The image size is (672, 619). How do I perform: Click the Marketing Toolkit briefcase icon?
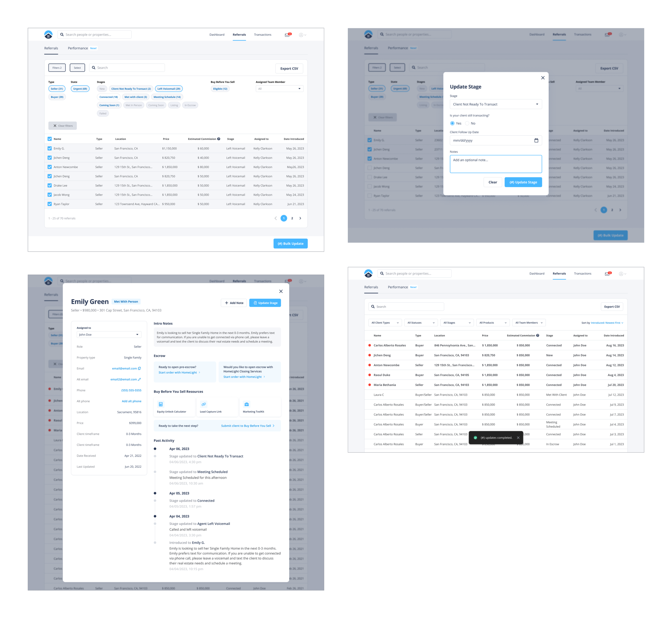(x=246, y=404)
